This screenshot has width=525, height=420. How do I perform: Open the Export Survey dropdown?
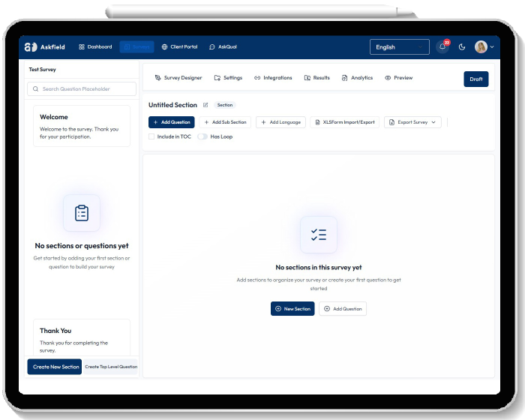click(412, 122)
